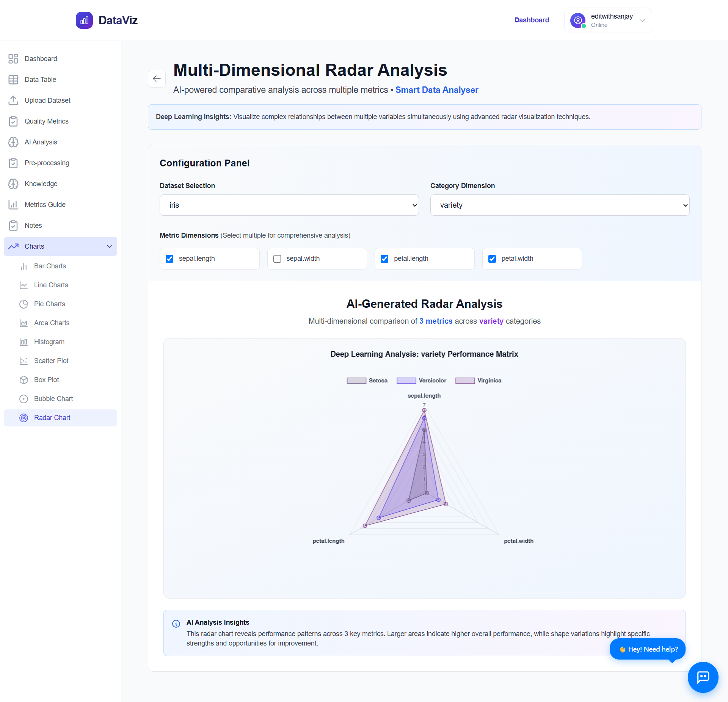Screen dimensions: 728x702
Task: Uncheck the petal.width metric checkbox
Action: (492, 259)
